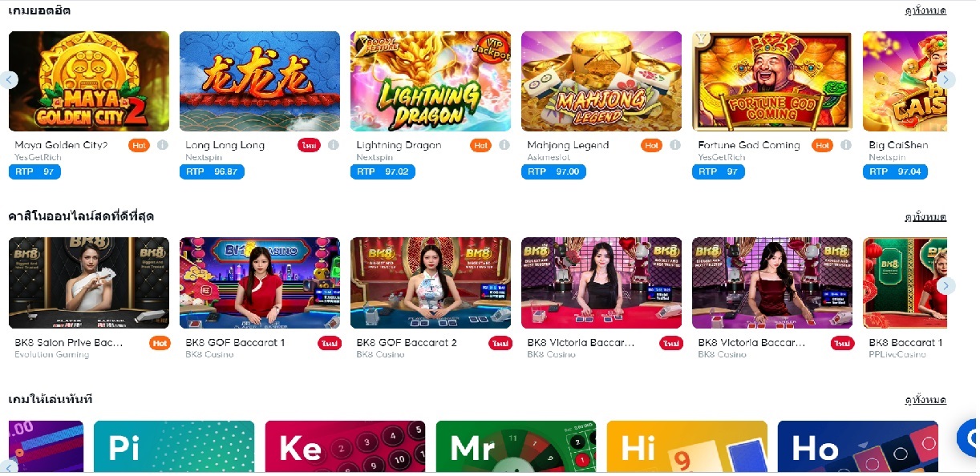Open BK8 Victoria Baccarat black dress dealer table
The height and width of the screenshot is (476, 980).
coord(601,283)
